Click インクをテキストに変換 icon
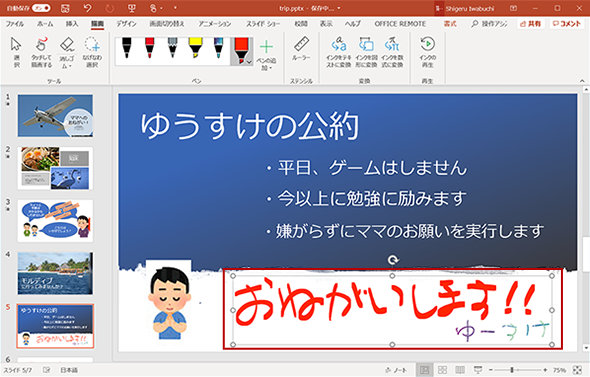 pyautogui.click(x=339, y=52)
